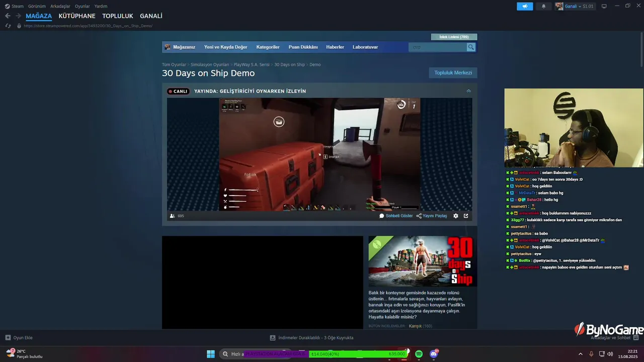Click in the store search field
Screen dimensions: 644x362
(x=438, y=47)
